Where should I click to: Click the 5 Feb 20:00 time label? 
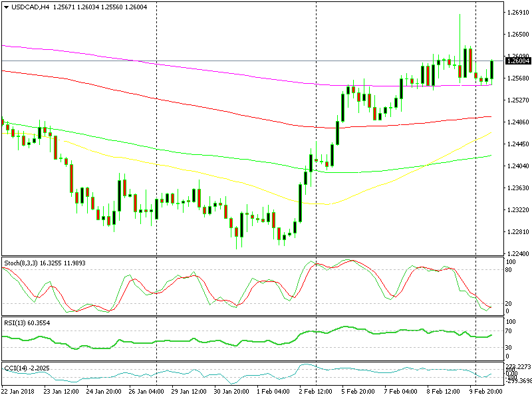pos(358,391)
